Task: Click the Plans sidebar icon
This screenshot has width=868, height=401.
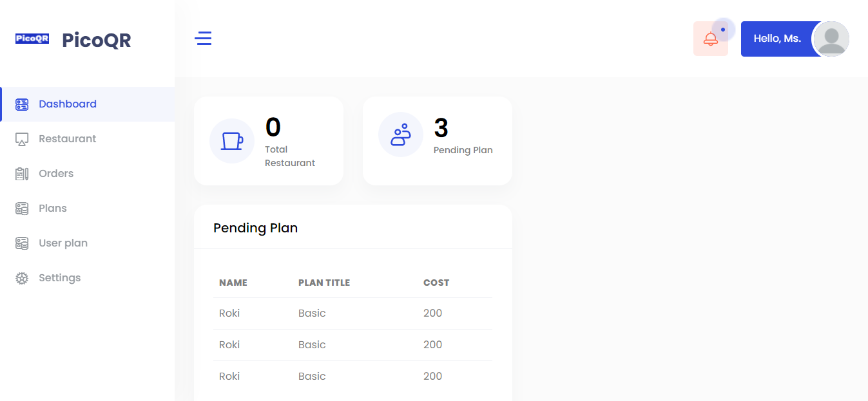Action: 22,209
